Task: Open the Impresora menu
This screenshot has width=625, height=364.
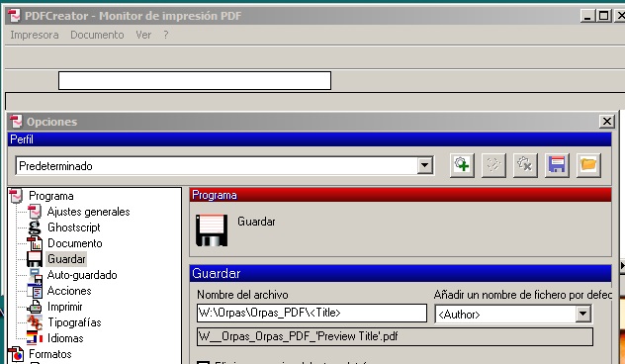Action: (35, 35)
